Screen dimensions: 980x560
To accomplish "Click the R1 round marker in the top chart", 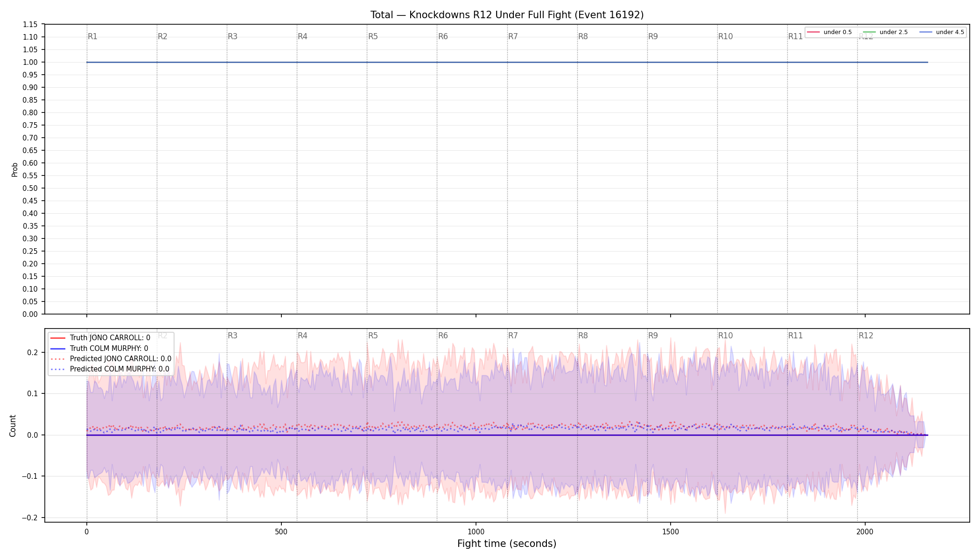I will tap(92, 36).
